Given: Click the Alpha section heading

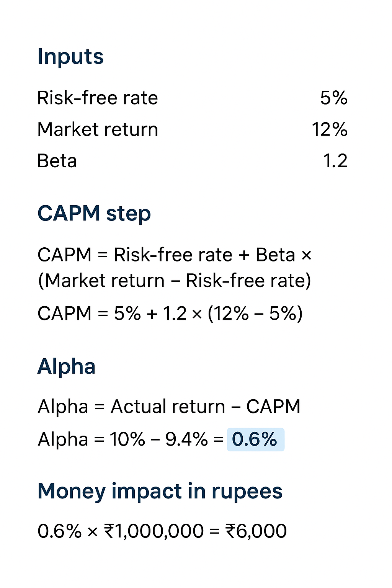Looking at the screenshot, I should pyautogui.click(x=66, y=367).
